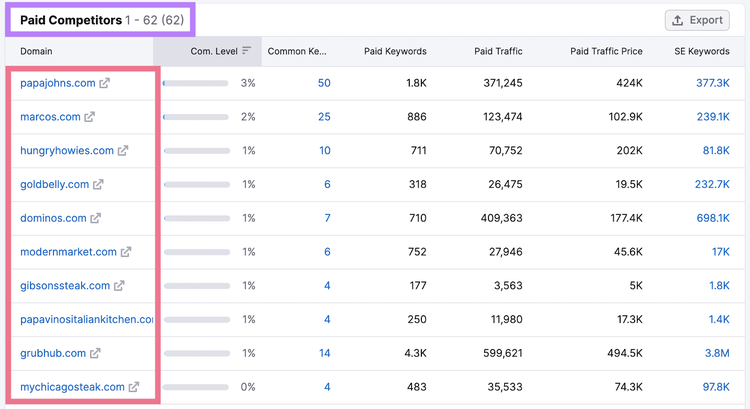Open hungryhowies.com external link icon
The height and width of the screenshot is (409, 750).
pyautogui.click(x=123, y=151)
